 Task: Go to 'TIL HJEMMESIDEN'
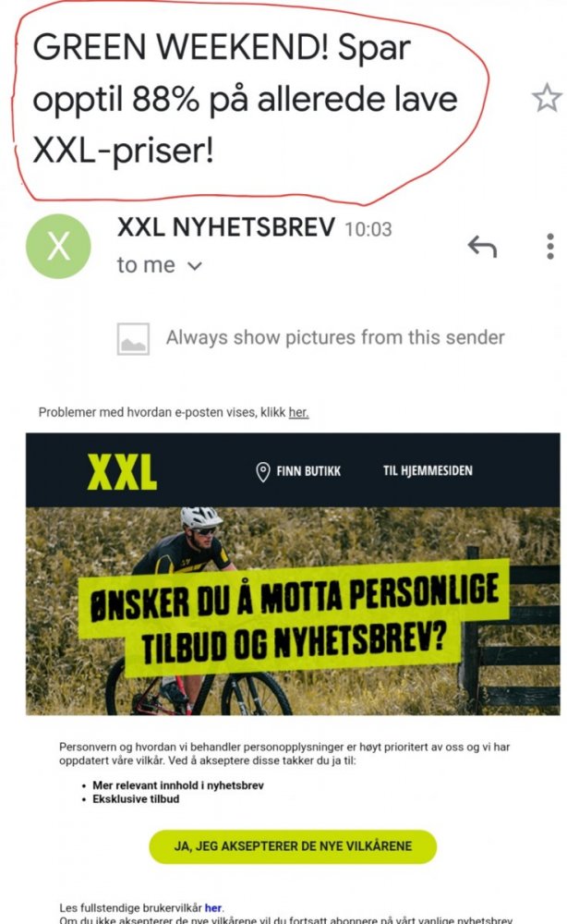428,471
